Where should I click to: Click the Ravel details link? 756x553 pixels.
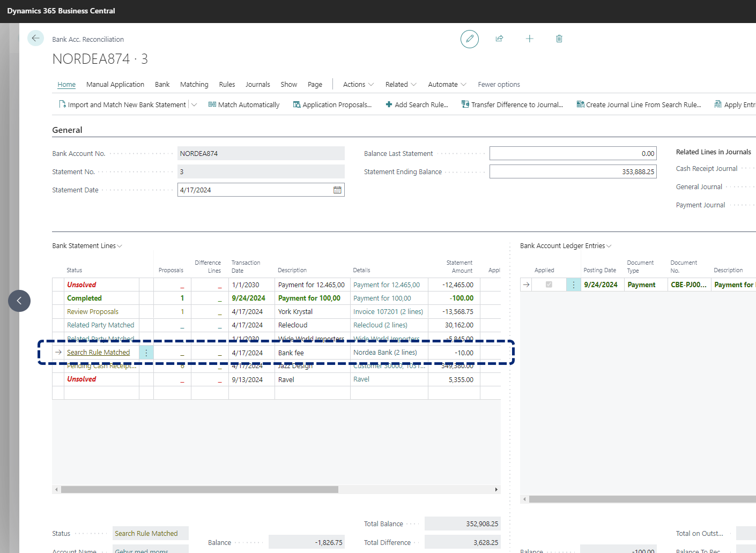(x=361, y=379)
